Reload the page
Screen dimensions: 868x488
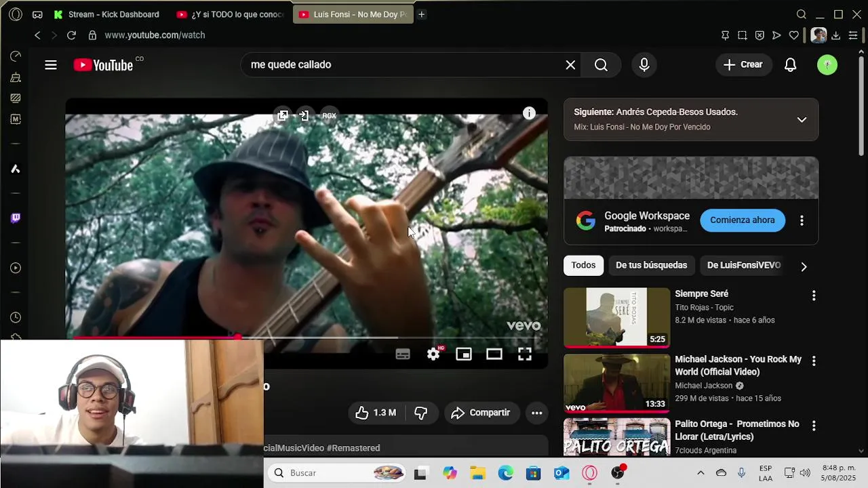coord(71,35)
